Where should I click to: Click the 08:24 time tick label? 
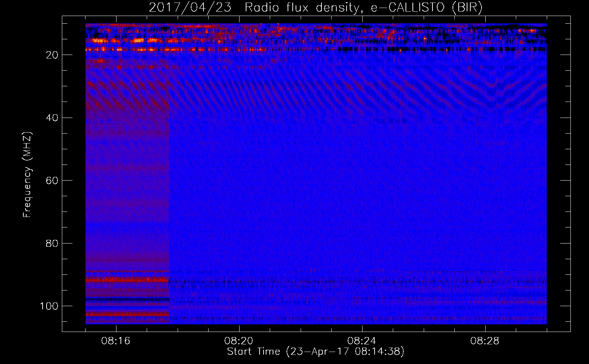tap(362, 341)
